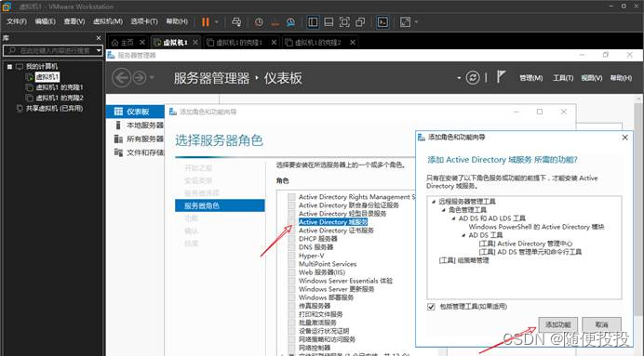
Task: Check the Active Directory 证书服务 role
Action: [x=291, y=231]
